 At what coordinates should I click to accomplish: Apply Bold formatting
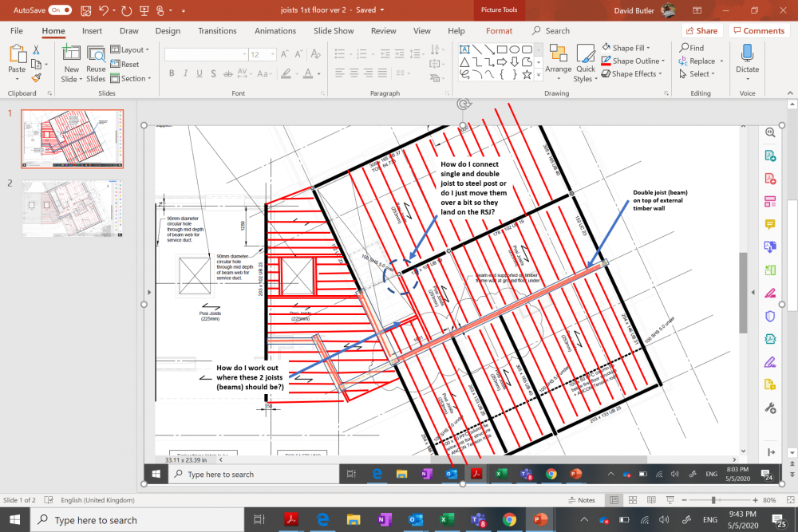[172, 73]
